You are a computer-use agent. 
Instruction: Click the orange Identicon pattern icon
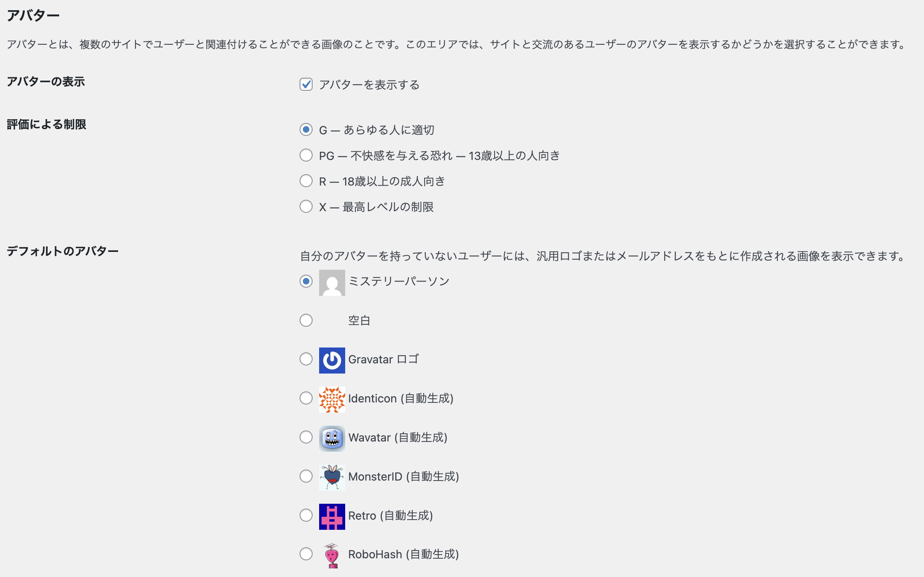coord(332,399)
